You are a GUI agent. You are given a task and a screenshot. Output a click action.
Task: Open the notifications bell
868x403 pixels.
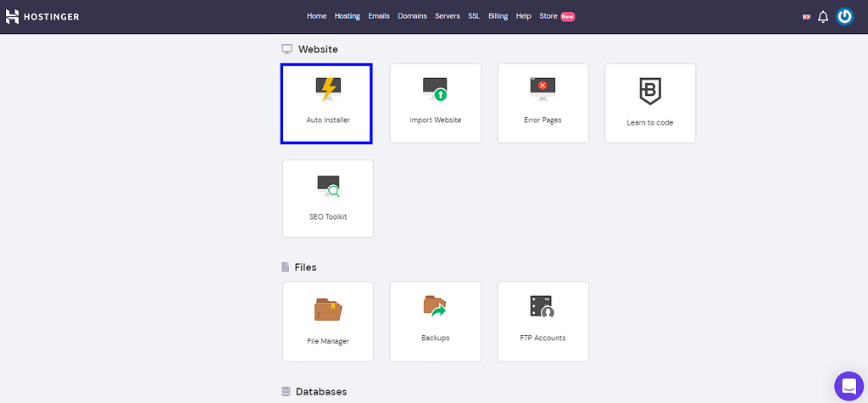click(x=823, y=17)
